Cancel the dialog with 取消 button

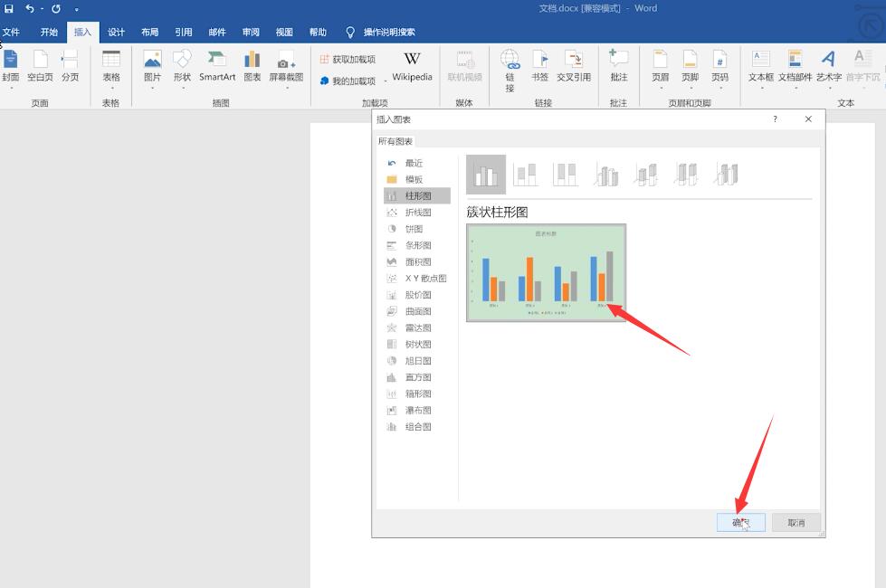coord(795,523)
